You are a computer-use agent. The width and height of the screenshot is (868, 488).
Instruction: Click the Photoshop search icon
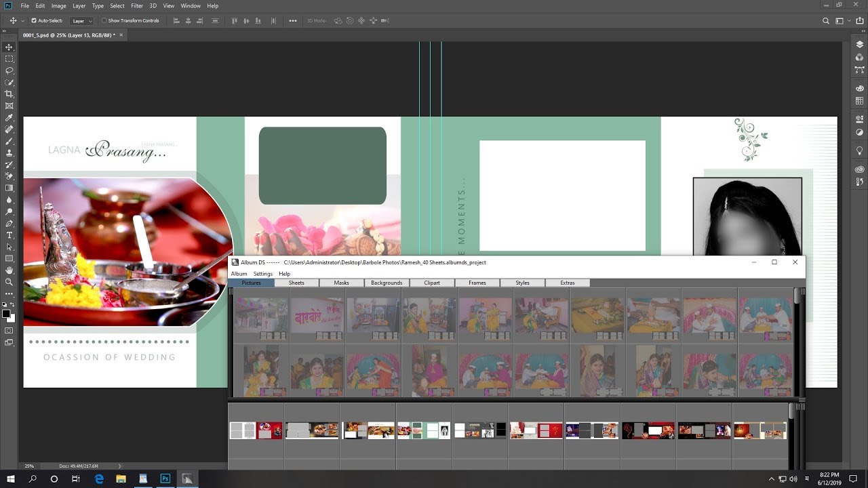(825, 21)
